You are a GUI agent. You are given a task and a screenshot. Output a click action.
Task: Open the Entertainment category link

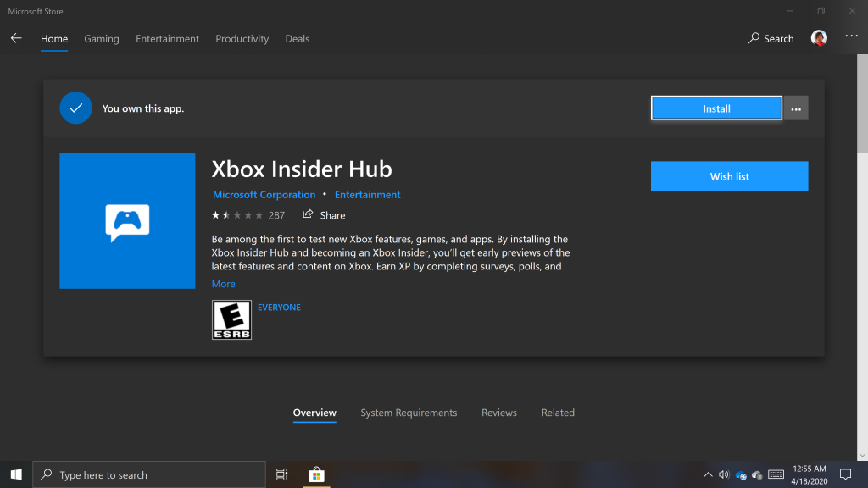pyautogui.click(x=367, y=195)
